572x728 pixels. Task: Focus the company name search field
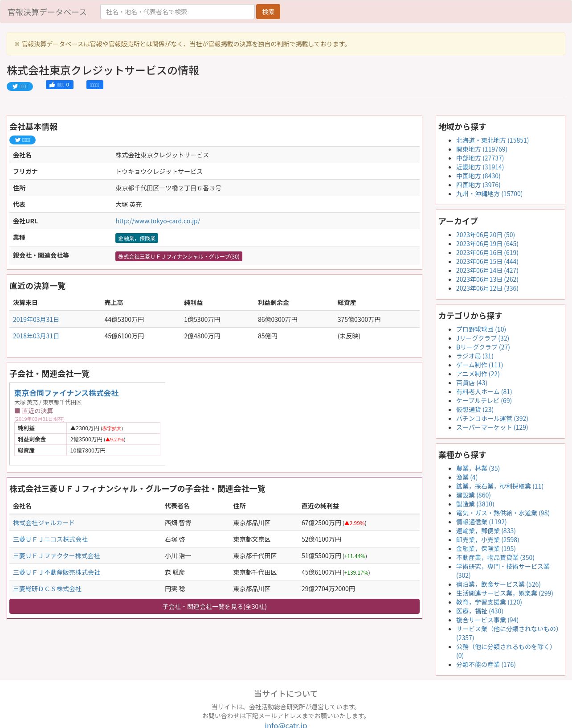177,12
